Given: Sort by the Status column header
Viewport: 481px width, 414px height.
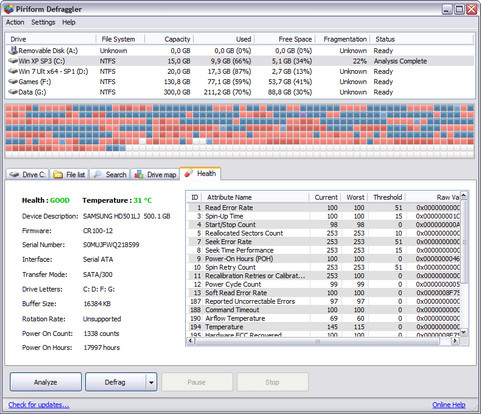Looking at the screenshot, I should [421, 39].
